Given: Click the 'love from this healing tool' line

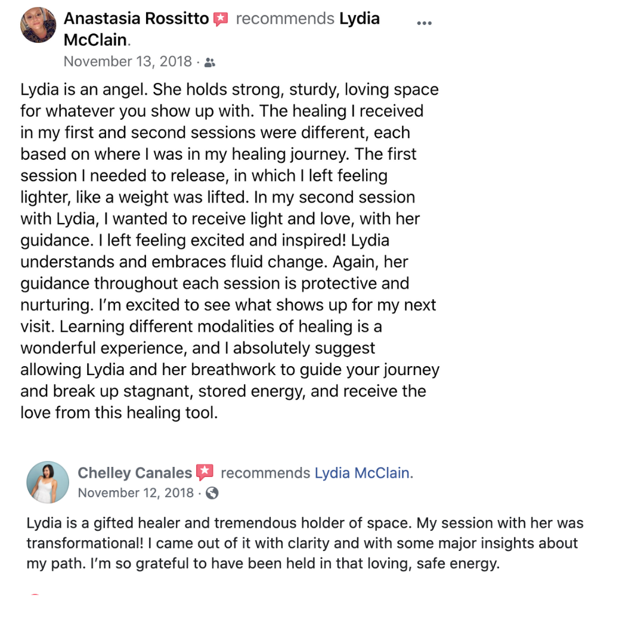Looking at the screenshot, I should click(119, 413).
